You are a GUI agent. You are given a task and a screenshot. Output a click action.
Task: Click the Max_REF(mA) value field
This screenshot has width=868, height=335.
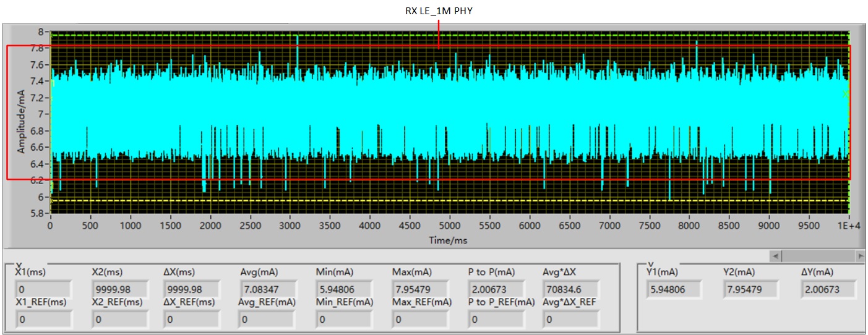click(x=419, y=319)
